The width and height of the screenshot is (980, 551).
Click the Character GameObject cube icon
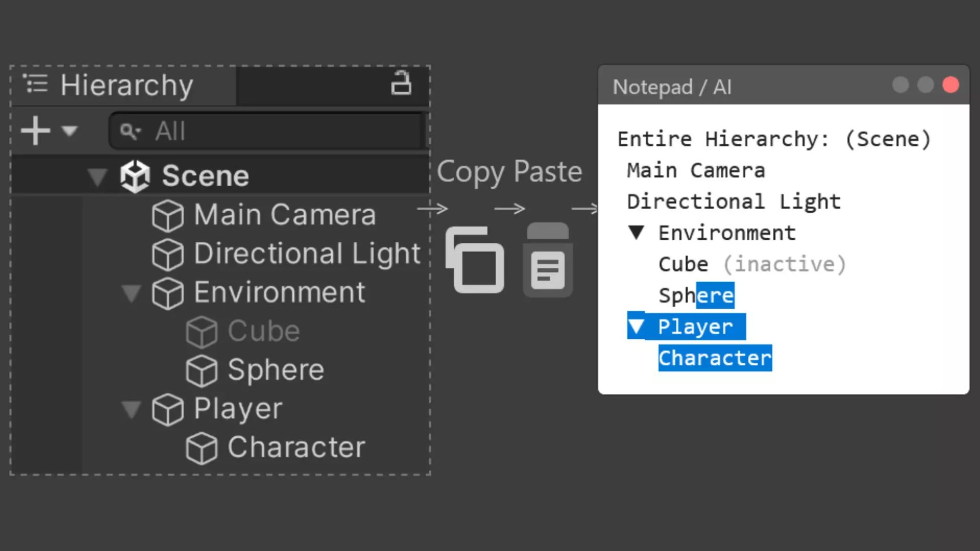[203, 447]
